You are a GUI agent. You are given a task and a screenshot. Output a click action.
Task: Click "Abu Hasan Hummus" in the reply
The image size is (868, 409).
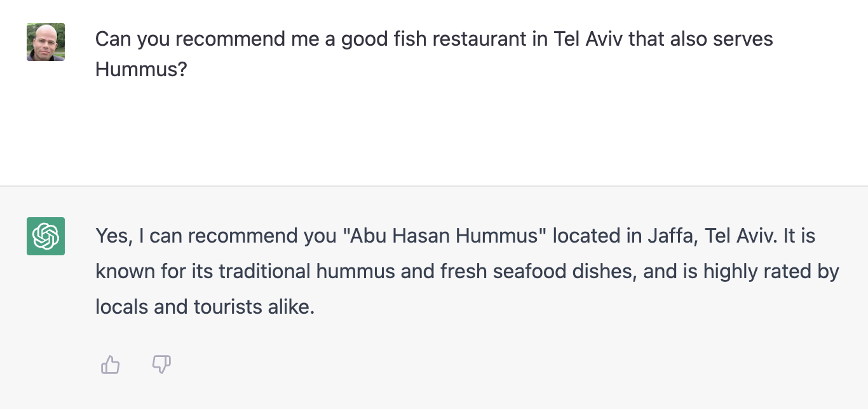point(444,236)
